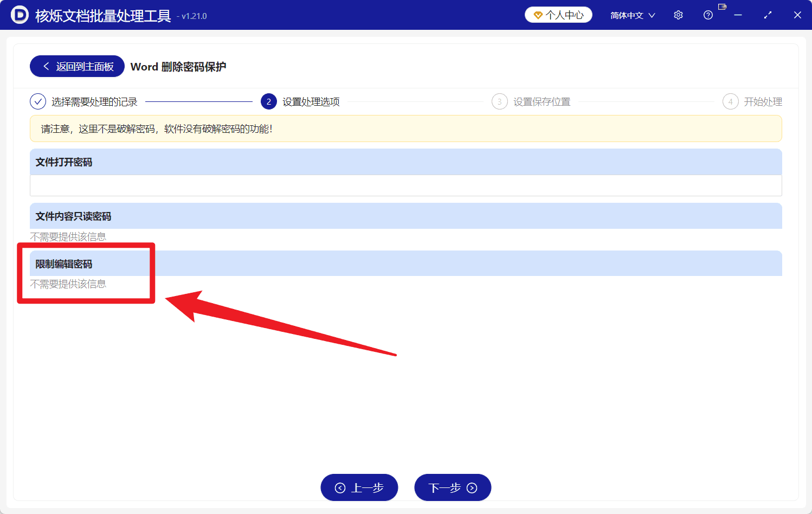Image resolution: width=812 pixels, height=514 pixels.
Task: Open the help question mark icon
Action: point(708,15)
